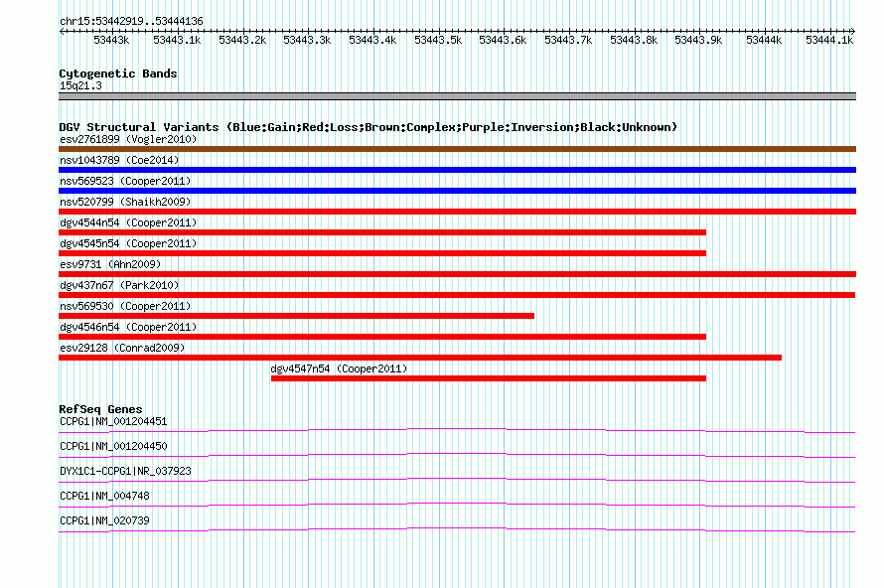Screen dimensions: 884x588
Task: Select the dgv4544n54 (Cooper2011) label
Action: click(128, 222)
